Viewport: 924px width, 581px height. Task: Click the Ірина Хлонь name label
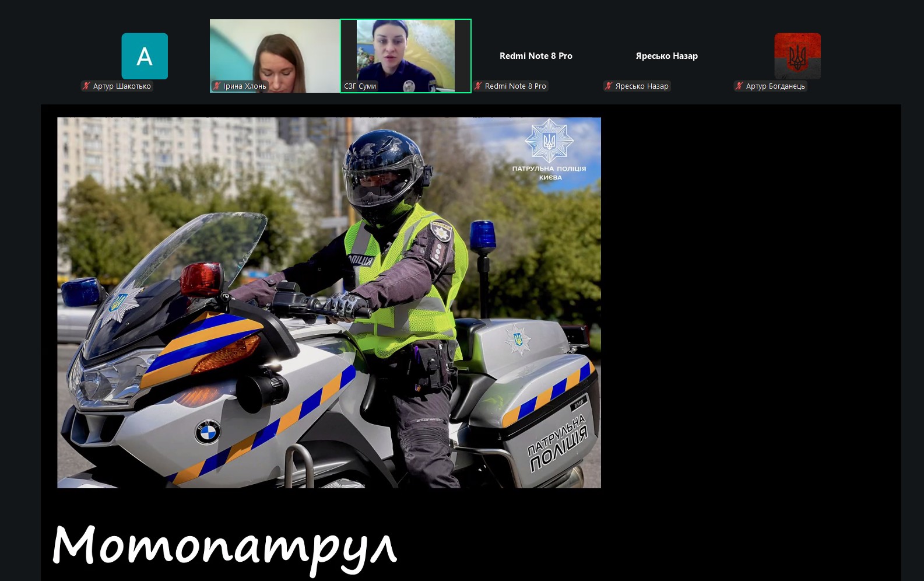pyautogui.click(x=245, y=86)
